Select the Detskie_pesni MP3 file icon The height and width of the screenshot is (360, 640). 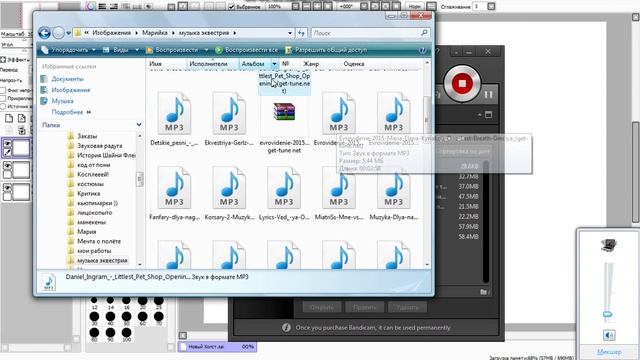point(174,113)
